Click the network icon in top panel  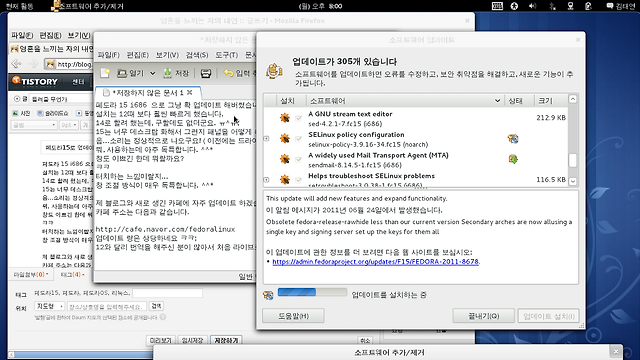570,6
